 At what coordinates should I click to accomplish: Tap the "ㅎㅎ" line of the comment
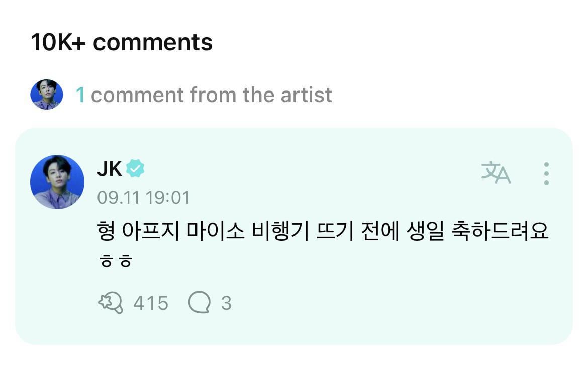(115, 262)
